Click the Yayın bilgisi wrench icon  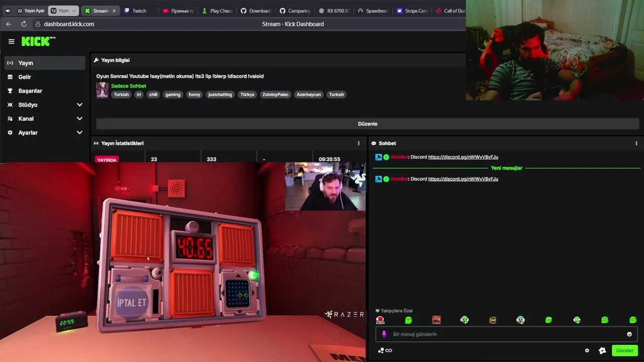(x=96, y=60)
